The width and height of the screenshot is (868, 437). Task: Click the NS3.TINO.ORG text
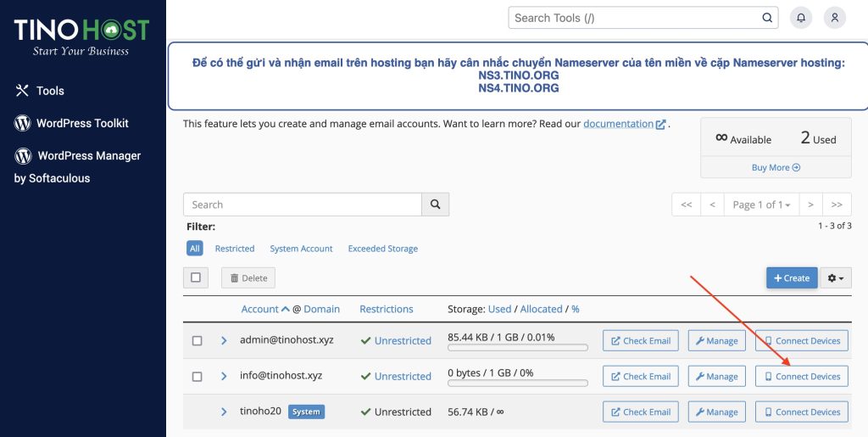tap(519, 76)
